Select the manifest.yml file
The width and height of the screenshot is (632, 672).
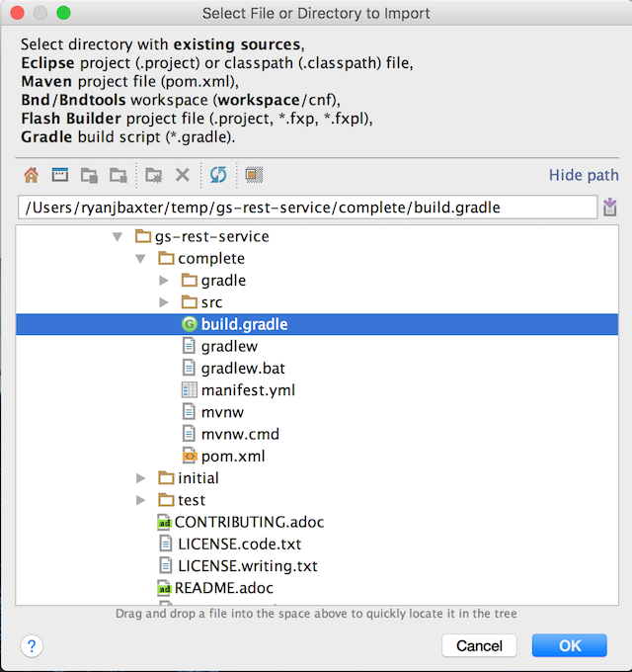click(248, 390)
